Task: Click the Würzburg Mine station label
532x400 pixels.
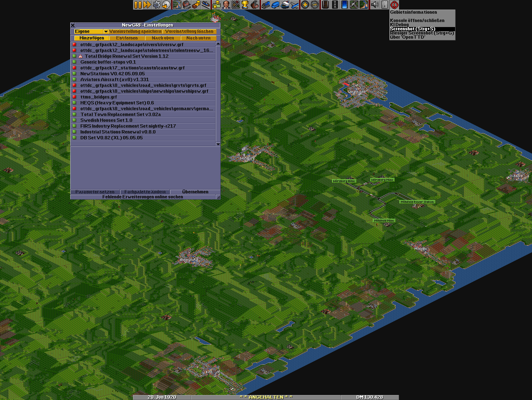Action: click(x=382, y=180)
